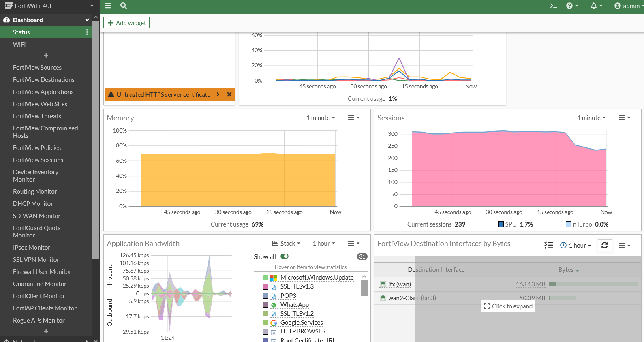Open the notifications bell
644x342 pixels.
[596, 6]
